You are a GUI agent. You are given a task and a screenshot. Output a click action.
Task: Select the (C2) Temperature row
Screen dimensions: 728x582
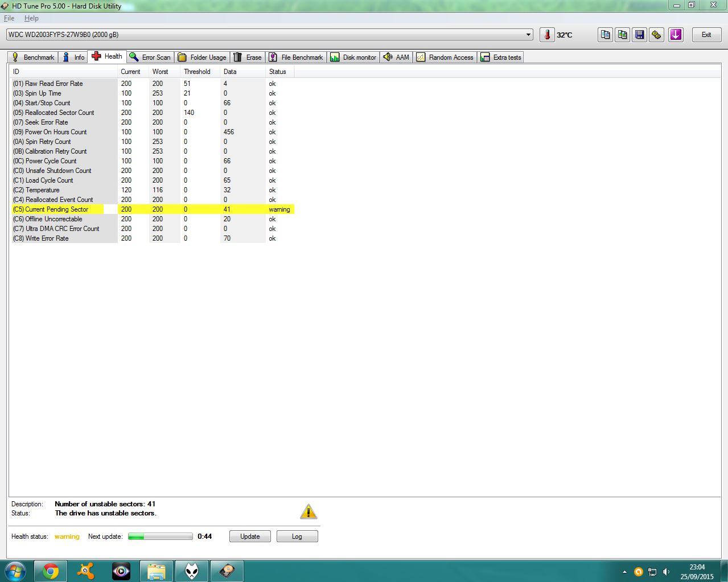point(152,190)
